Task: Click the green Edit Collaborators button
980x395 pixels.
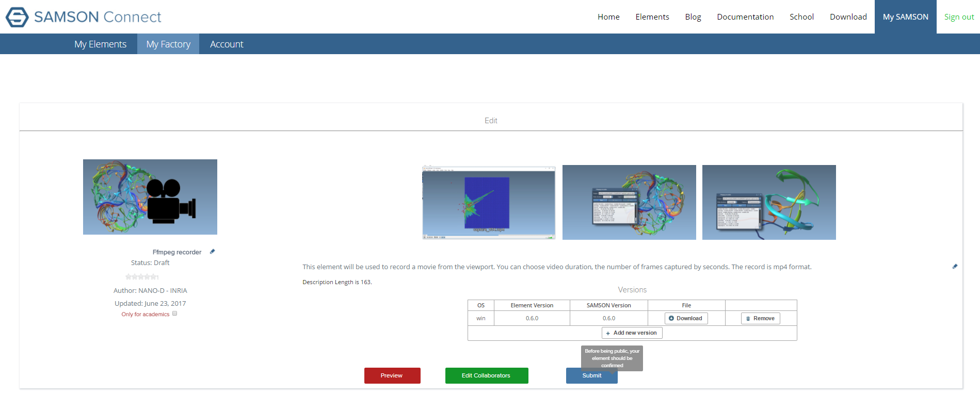Action: (x=486, y=375)
